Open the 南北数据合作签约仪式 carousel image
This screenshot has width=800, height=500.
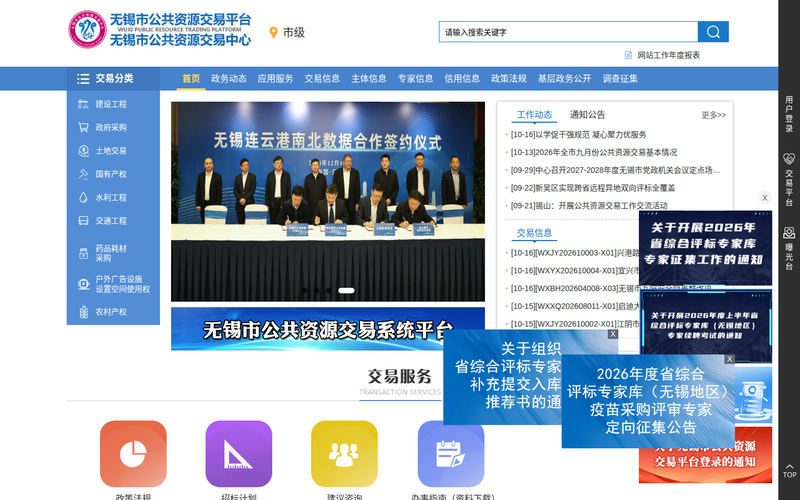328,202
